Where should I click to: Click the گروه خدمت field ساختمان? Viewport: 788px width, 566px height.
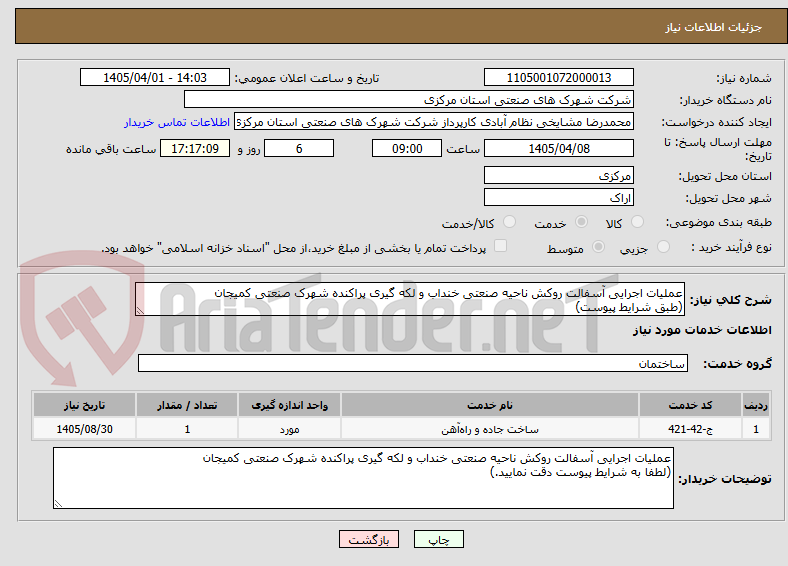click(x=413, y=363)
